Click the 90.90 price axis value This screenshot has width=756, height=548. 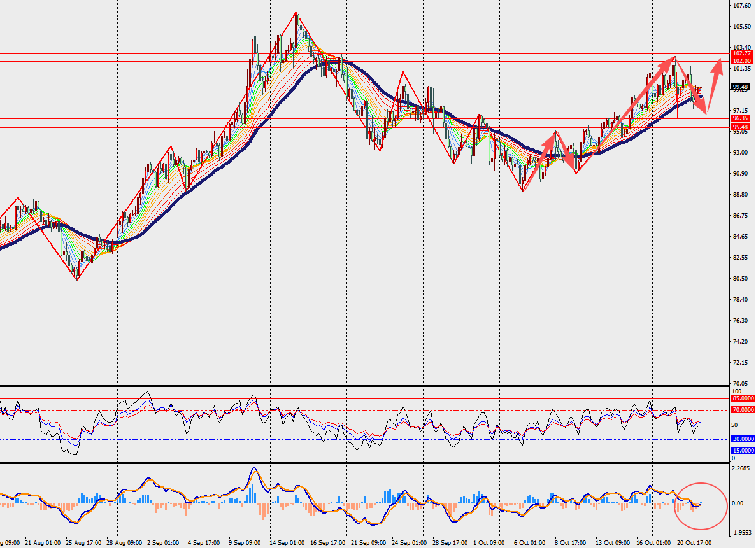coord(741,174)
